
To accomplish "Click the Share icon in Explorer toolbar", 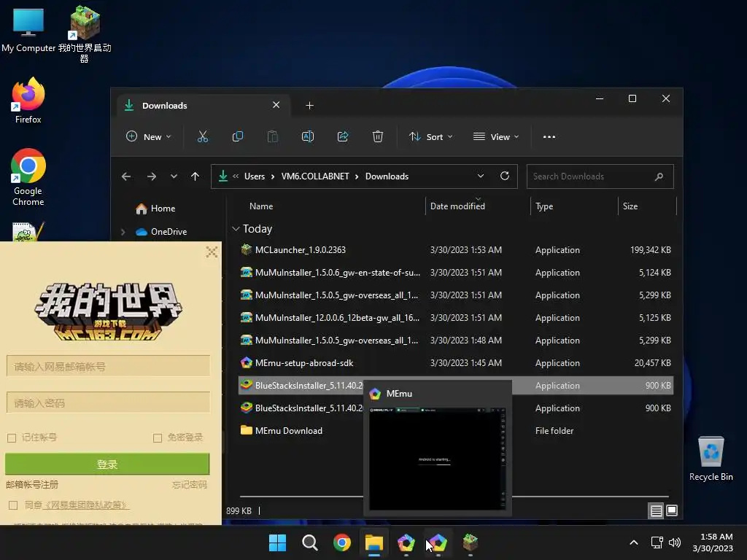I will click(343, 136).
